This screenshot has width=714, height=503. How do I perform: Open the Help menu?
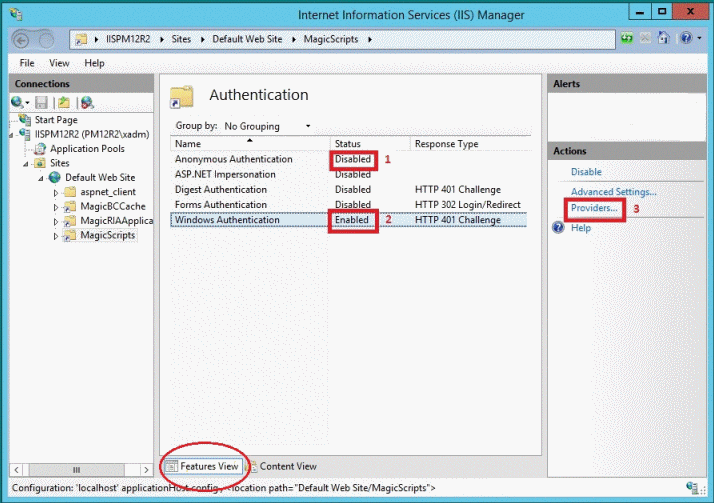94,63
